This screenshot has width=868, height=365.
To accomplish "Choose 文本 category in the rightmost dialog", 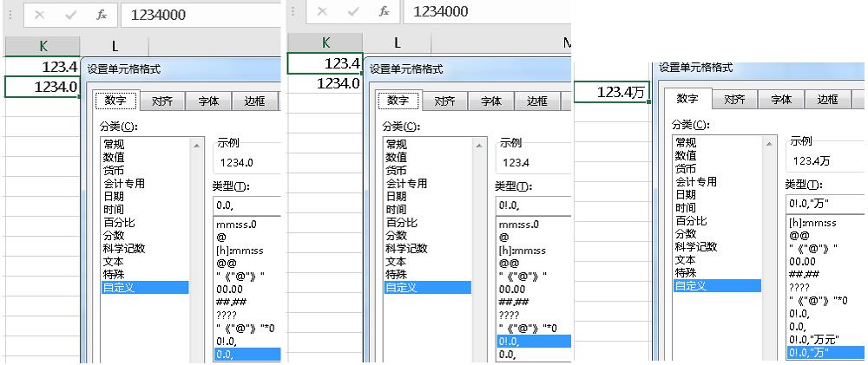I will (718, 260).
